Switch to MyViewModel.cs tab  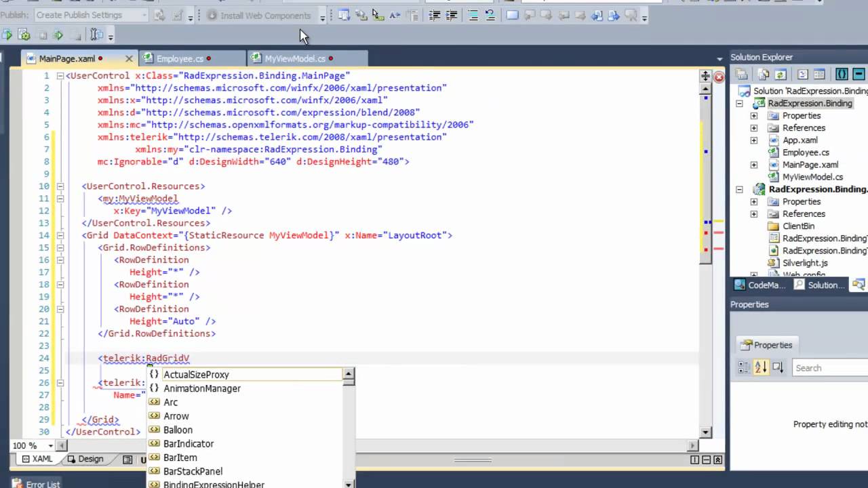[x=295, y=59]
